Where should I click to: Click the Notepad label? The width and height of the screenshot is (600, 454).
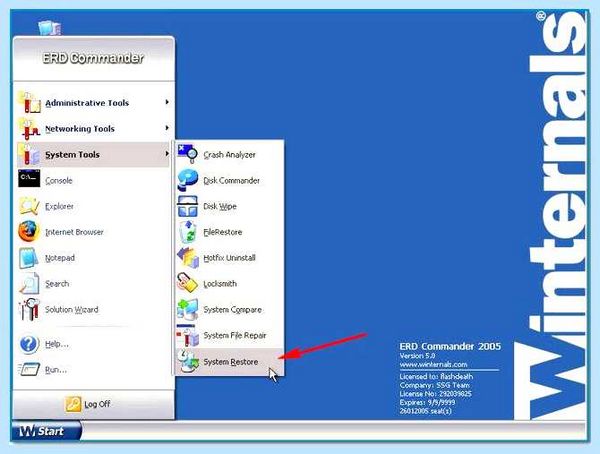click(60, 258)
